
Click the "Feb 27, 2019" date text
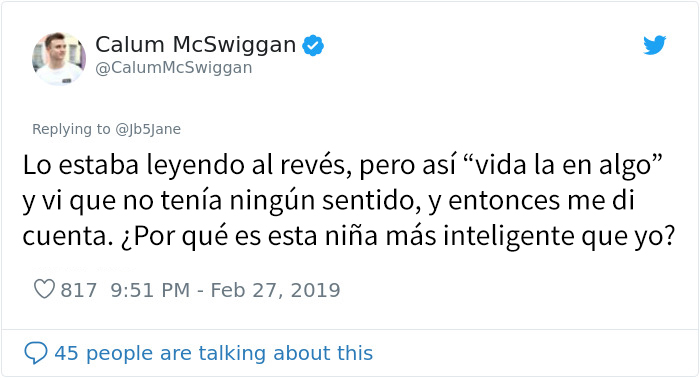coord(275,290)
